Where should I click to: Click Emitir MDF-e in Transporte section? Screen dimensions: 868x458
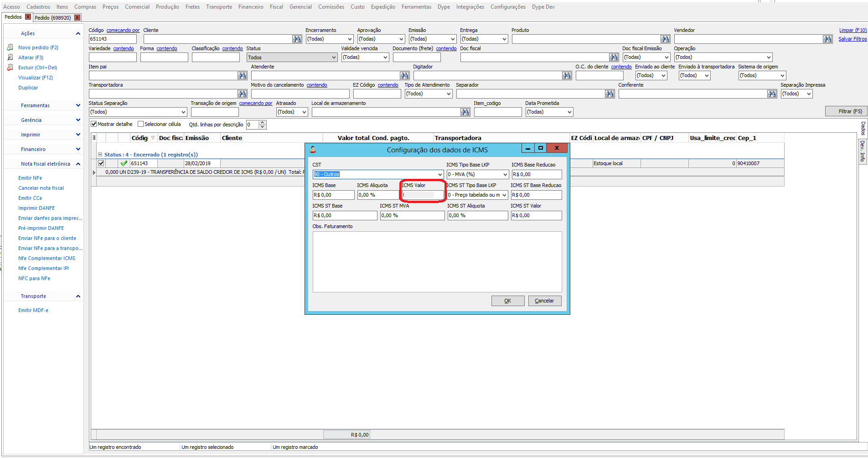click(x=33, y=310)
